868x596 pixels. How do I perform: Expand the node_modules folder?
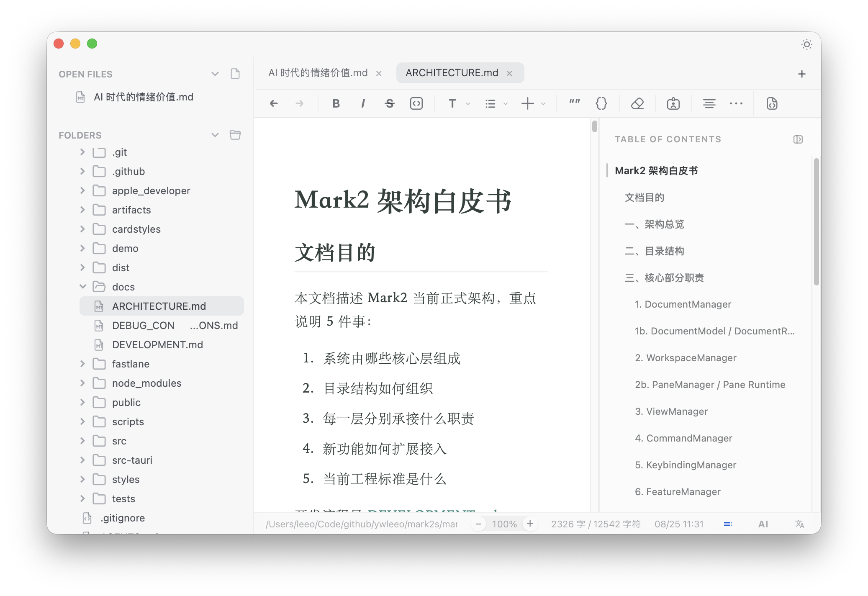click(82, 383)
